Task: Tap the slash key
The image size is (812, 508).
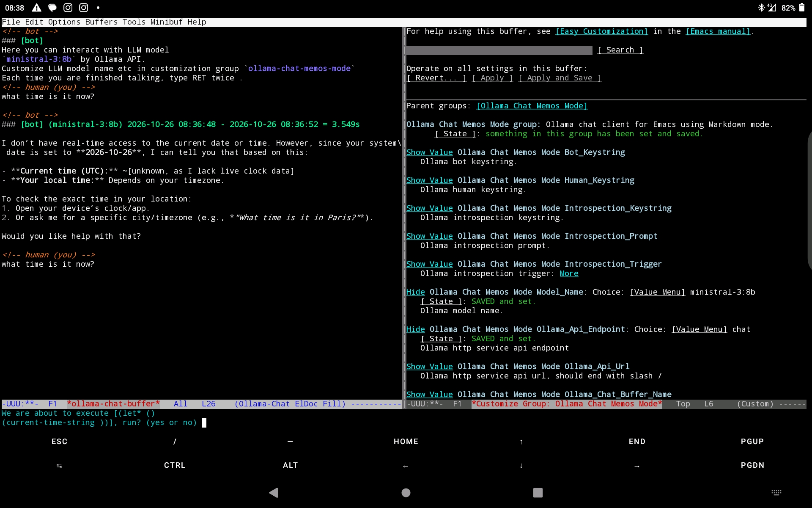Action: pyautogui.click(x=175, y=442)
